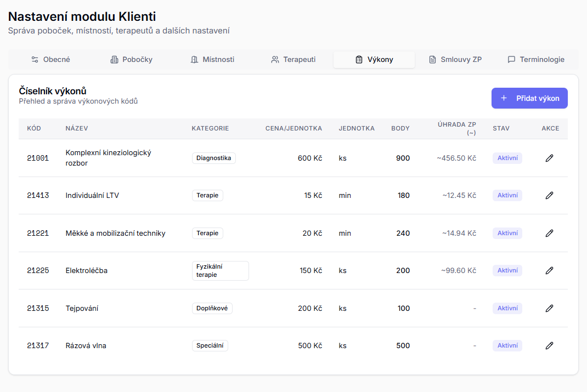Click Aktivní status badge for code 21001
587x392 pixels.
(507, 158)
